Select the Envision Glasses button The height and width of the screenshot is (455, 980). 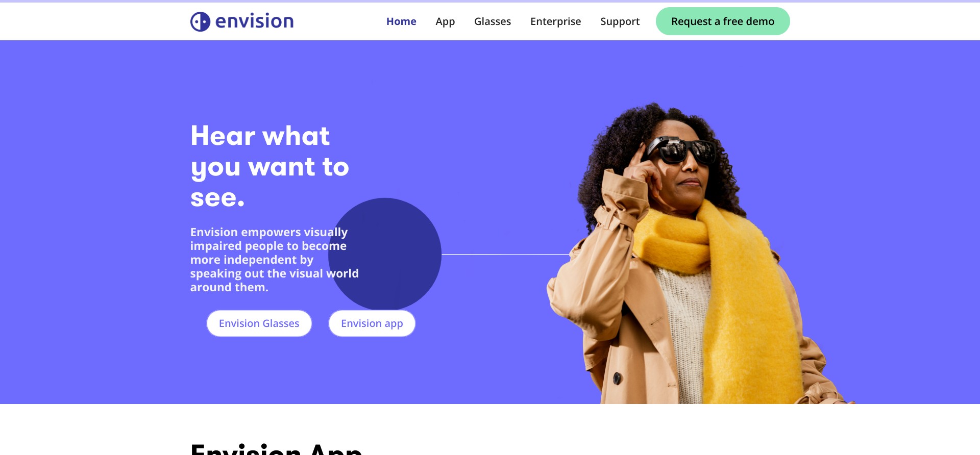[259, 323]
